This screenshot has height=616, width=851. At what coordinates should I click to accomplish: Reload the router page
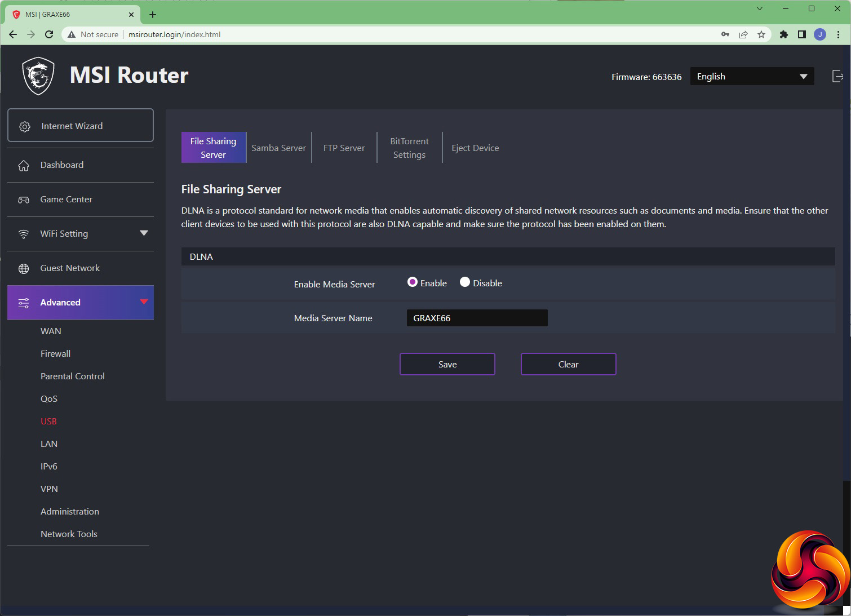point(49,34)
